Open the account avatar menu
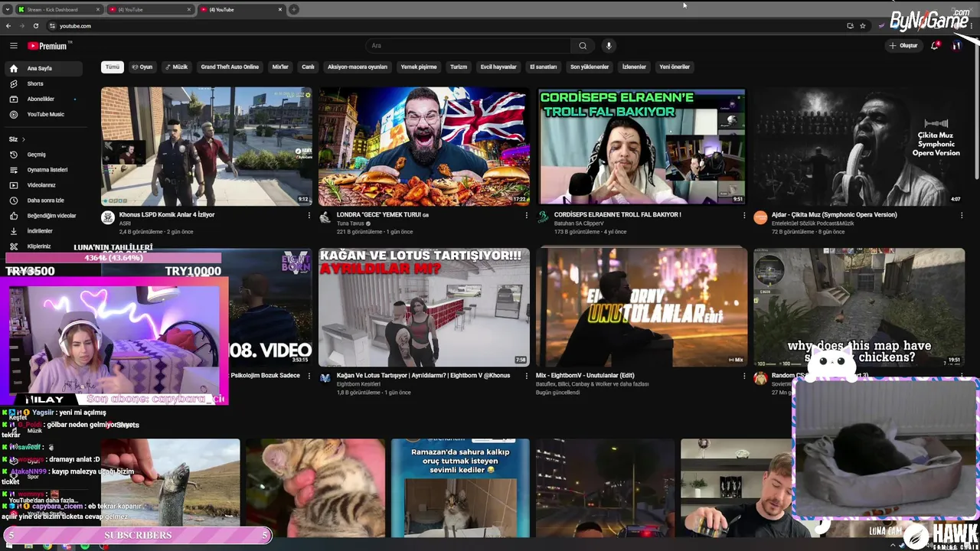The image size is (980, 551). [x=956, y=46]
